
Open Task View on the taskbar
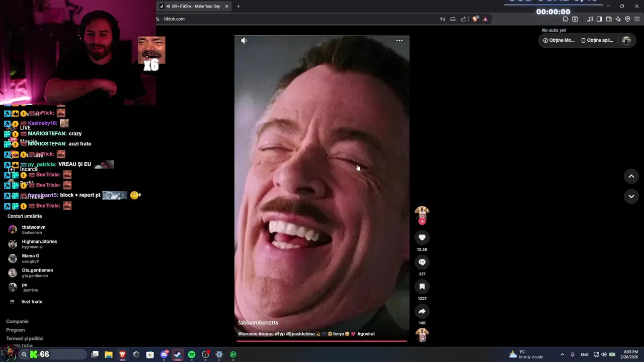(x=95, y=354)
